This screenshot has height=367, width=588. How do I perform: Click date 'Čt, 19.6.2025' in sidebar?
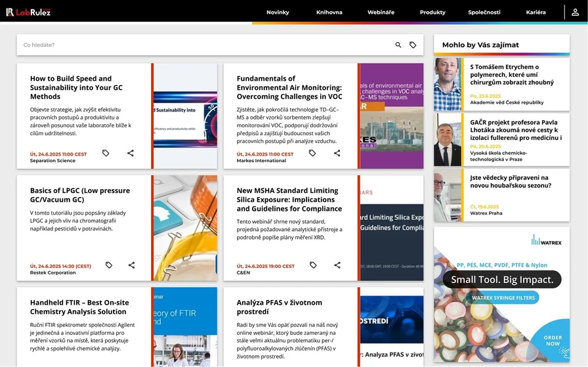[484, 207]
